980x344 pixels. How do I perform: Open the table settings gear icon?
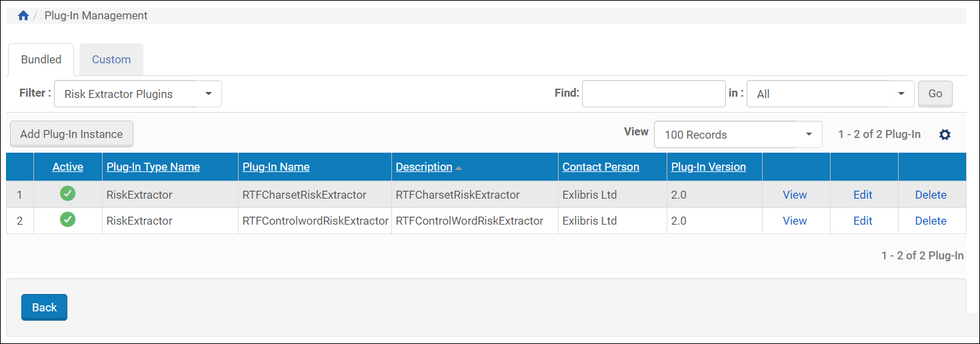click(x=945, y=135)
